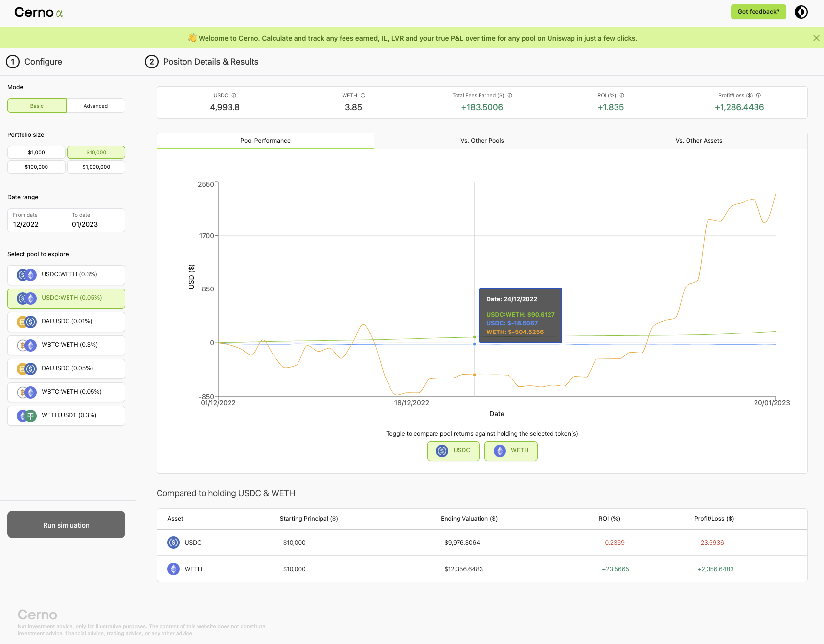
Task: Click Run simulation button
Action: pyautogui.click(x=66, y=525)
